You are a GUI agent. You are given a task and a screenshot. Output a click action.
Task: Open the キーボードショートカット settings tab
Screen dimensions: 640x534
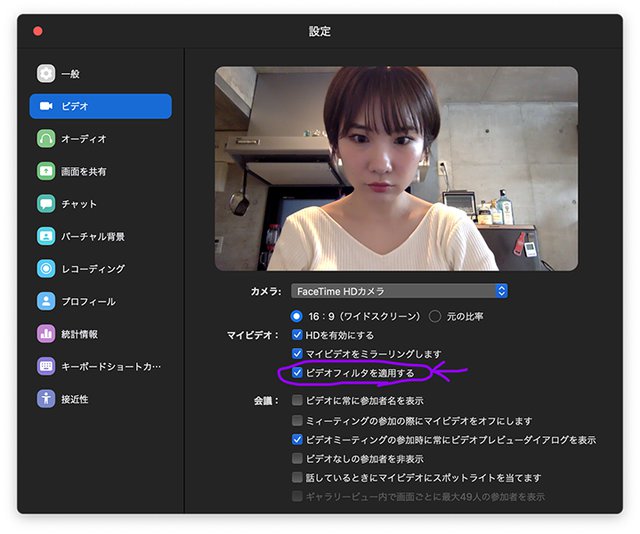[x=100, y=366]
